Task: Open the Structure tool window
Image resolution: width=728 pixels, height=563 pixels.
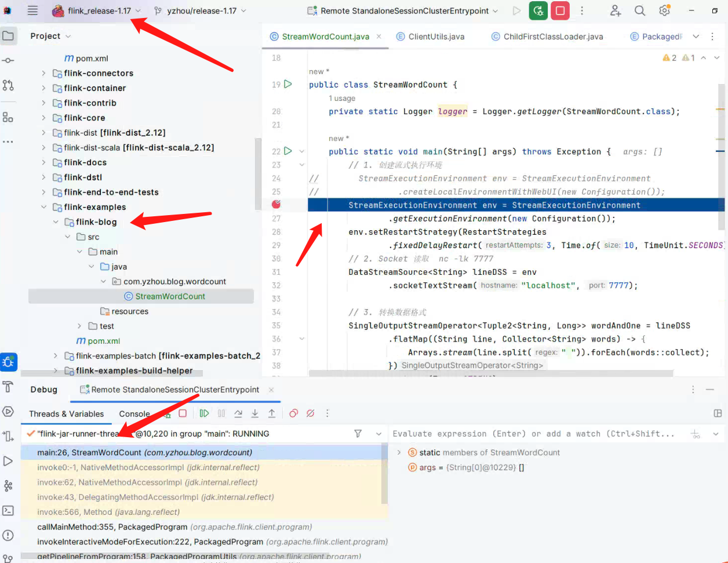Action: click(8, 117)
